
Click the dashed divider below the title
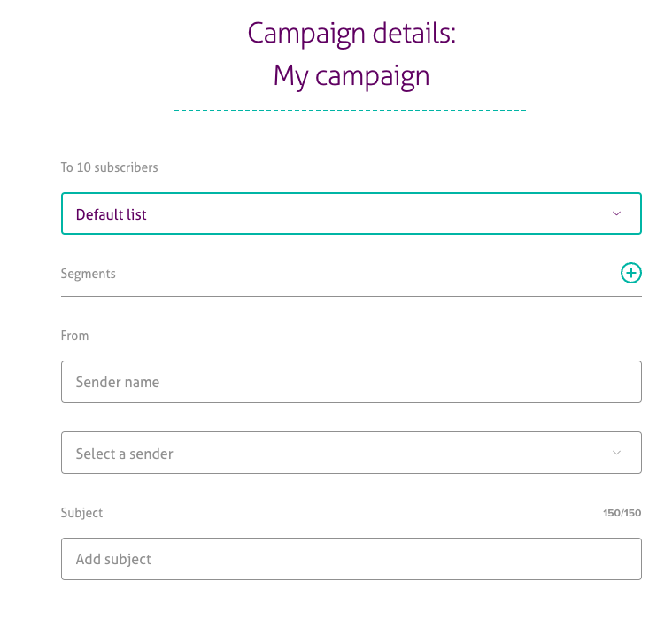(x=351, y=111)
